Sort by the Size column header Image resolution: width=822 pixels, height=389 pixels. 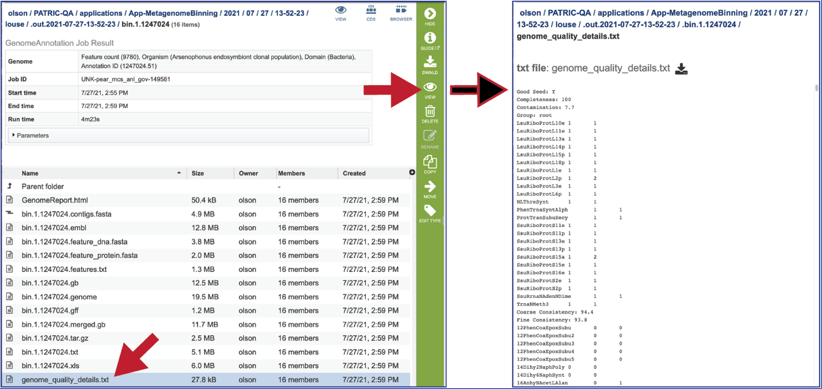coord(198,173)
